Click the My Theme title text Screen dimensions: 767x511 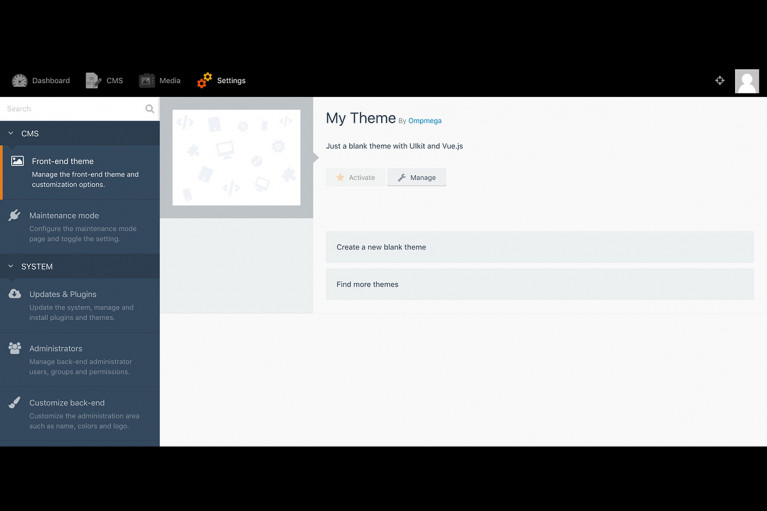pos(361,118)
